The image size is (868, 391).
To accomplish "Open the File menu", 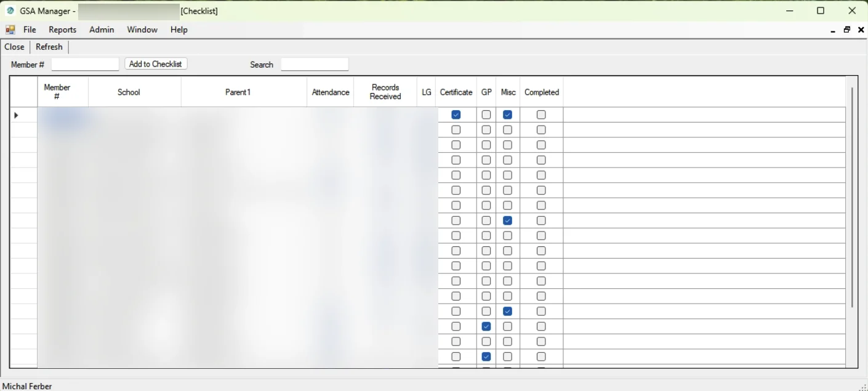I will (29, 30).
